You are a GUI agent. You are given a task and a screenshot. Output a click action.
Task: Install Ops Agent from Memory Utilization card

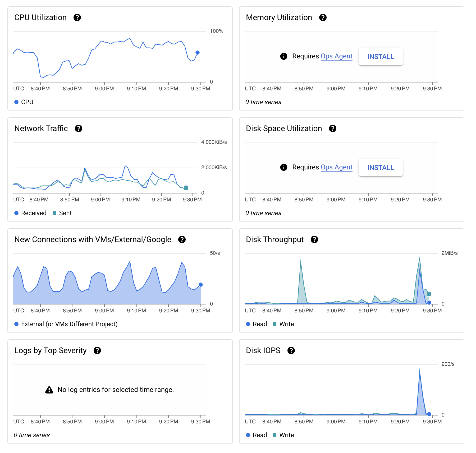[x=381, y=57]
